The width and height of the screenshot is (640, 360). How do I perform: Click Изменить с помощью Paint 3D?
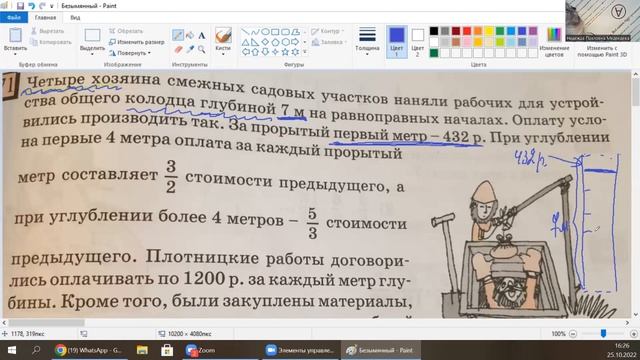click(602, 51)
